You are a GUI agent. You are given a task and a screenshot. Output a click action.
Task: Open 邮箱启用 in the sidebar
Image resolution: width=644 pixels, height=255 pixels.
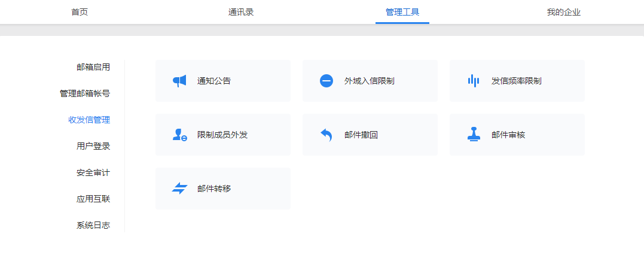[93, 67]
